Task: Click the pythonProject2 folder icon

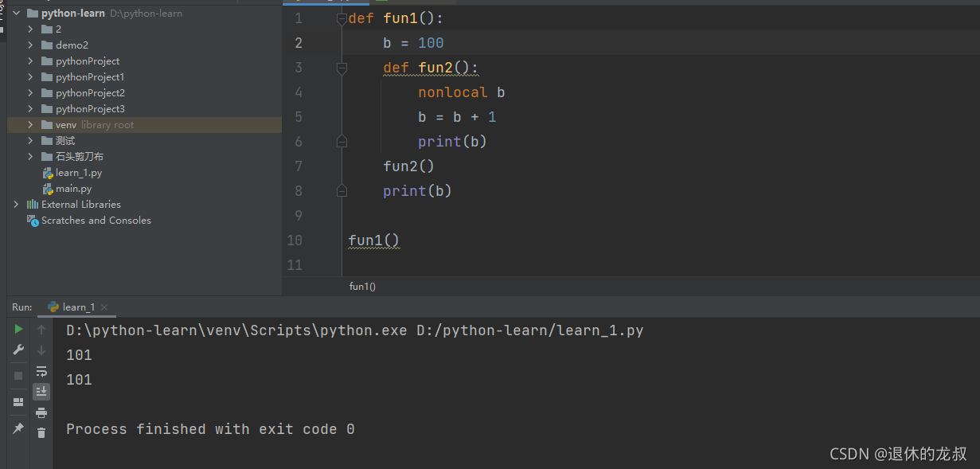Action: (x=46, y=92)
